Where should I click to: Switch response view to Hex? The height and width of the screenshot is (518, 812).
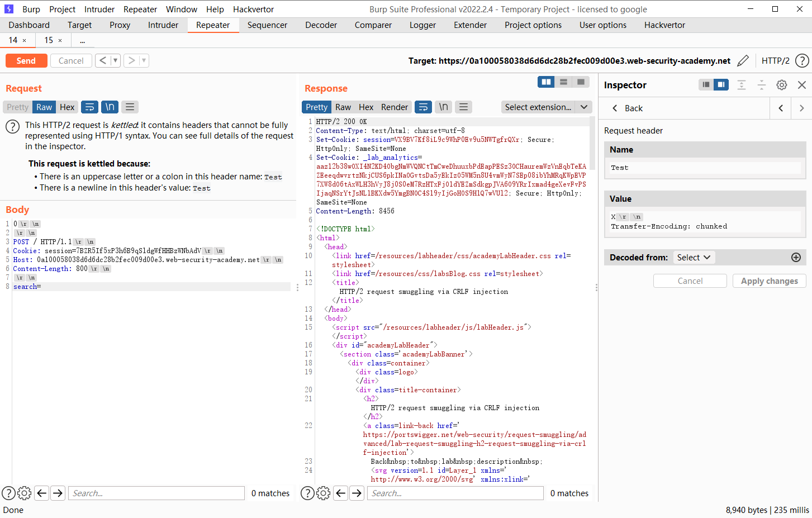click(366, 107)
